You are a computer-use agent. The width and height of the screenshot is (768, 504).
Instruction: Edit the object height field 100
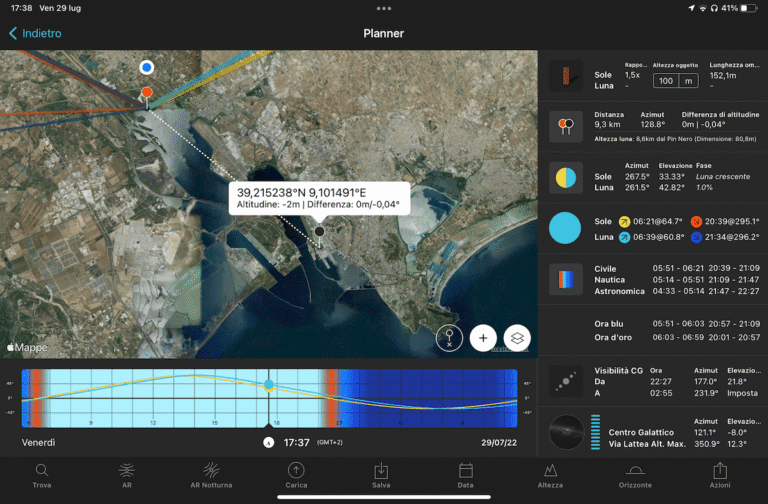pos(666,81)
